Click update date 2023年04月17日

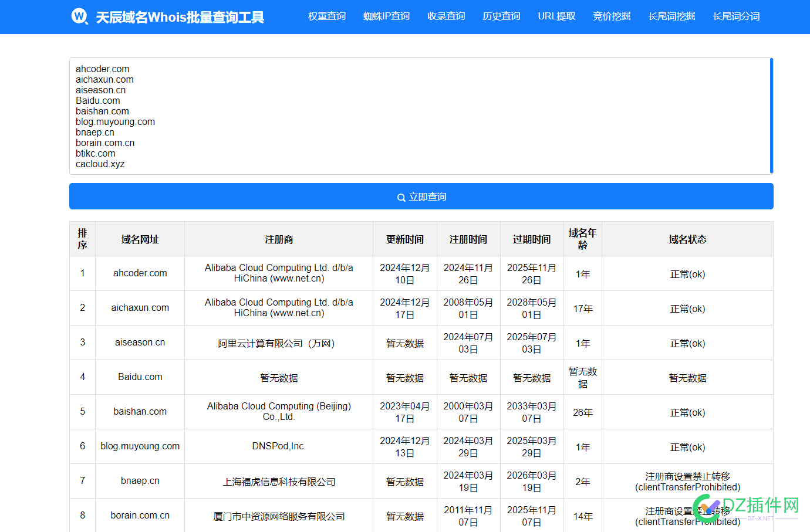tap(405, 412)
